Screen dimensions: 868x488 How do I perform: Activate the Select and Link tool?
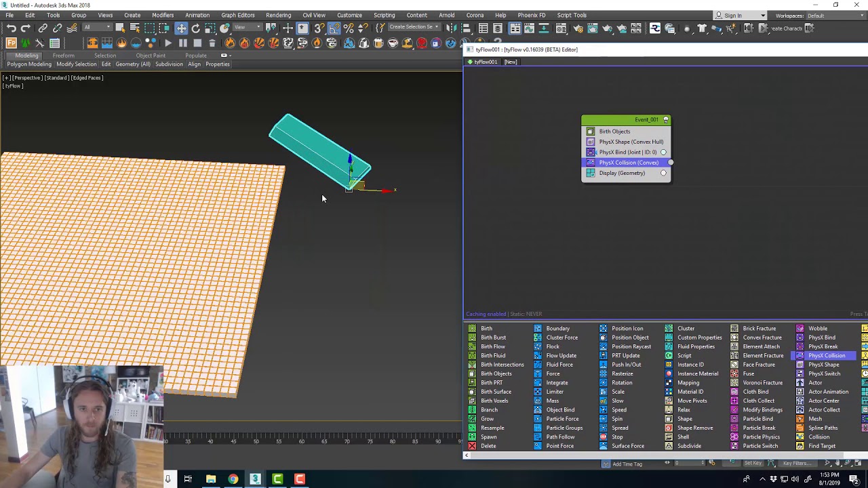(x=43, y=28)
